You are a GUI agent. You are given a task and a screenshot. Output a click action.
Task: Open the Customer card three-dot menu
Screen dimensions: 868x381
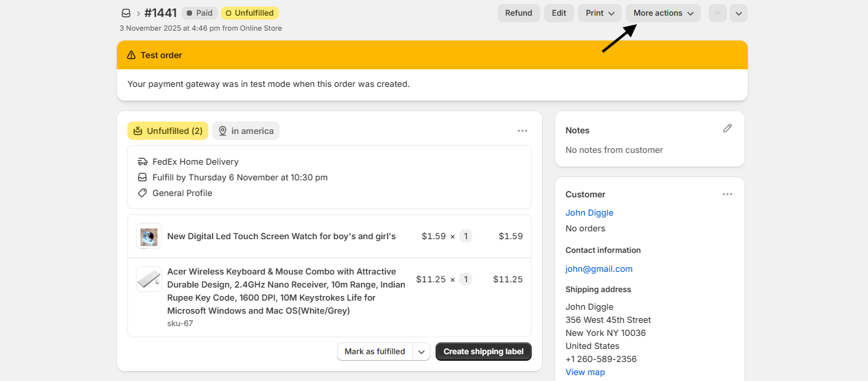click(x=727, y=194)
